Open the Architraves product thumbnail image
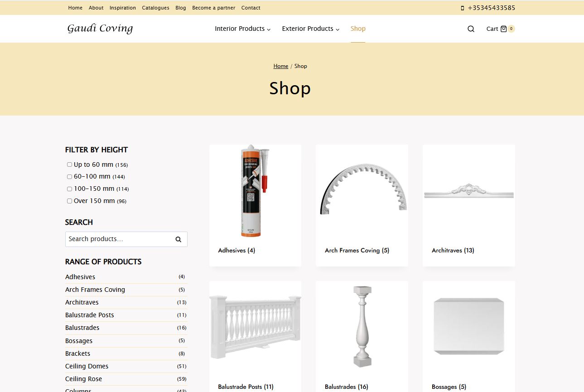 tap(469, 191)
